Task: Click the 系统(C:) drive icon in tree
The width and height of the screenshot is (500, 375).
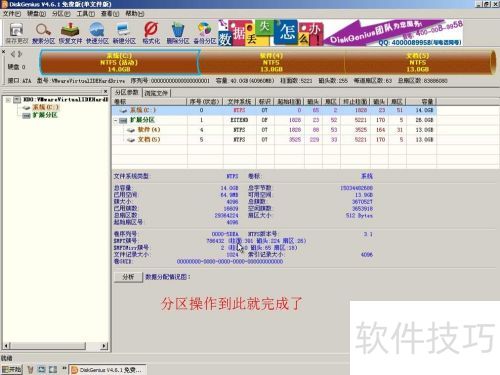Action: pyautogui.click(x=27, y=107)
